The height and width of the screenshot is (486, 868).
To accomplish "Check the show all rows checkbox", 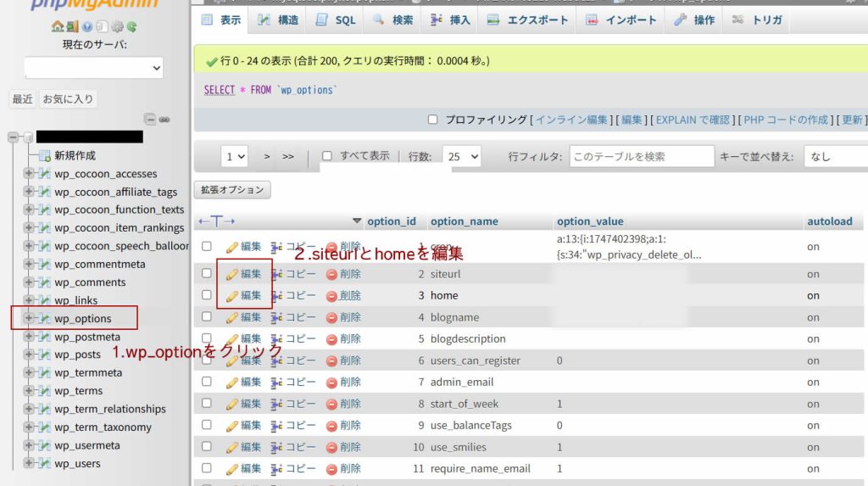I will pyautogui.click(x=327, y=156).
